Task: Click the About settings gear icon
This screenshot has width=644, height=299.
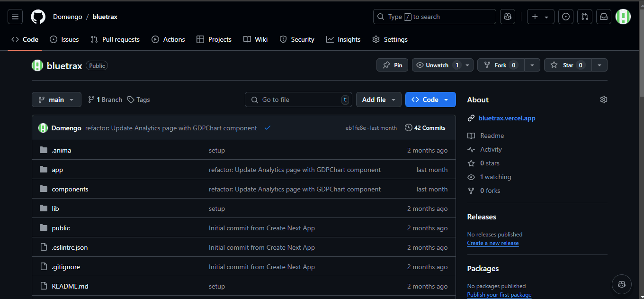Action: click(x=603, y=100)
